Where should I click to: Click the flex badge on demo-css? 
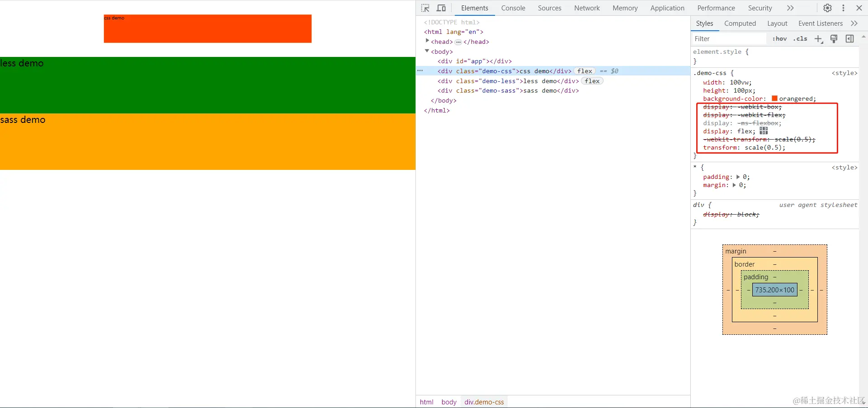coord(585,71)
